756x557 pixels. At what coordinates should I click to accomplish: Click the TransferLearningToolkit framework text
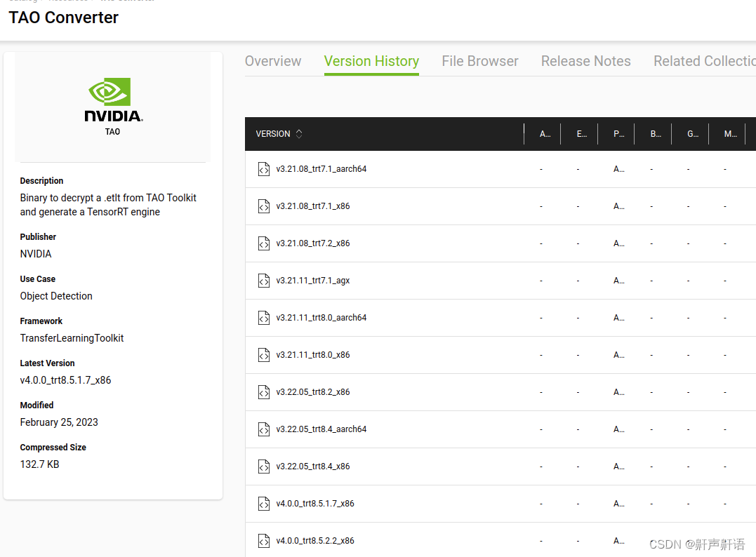72,337
